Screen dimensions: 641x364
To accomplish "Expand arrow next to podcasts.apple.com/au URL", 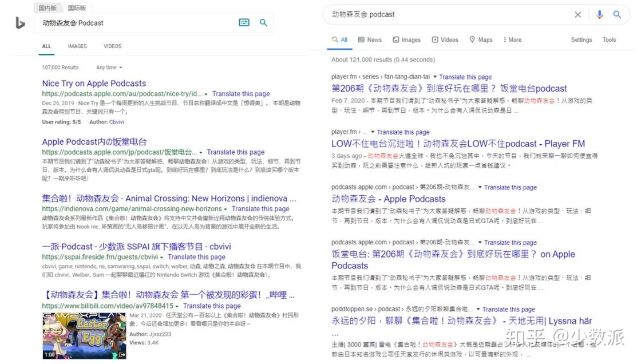I will pyautogui.click(x=205, y=94).
